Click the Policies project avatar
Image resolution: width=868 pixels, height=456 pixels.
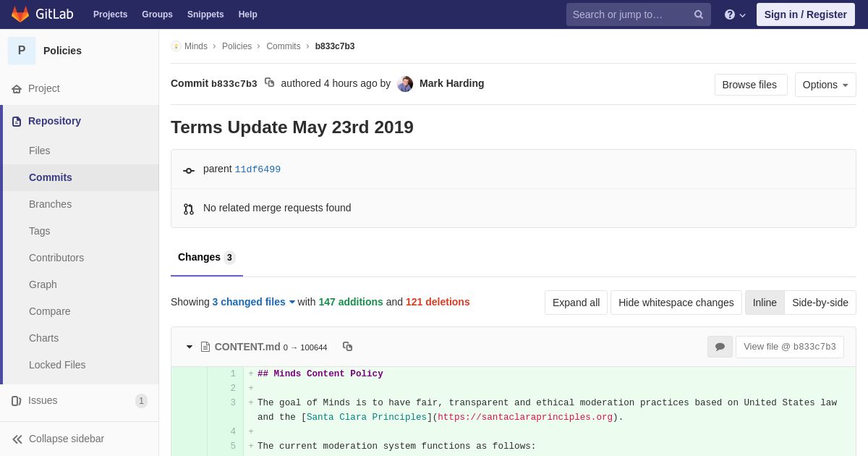pyautogui.click(x=22, y=51)
